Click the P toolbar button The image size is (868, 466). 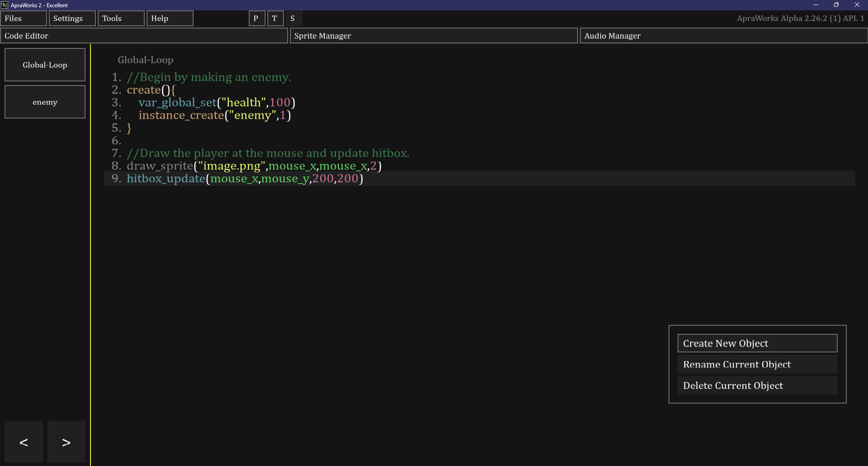pyautogui.click(x=257, y=19)
